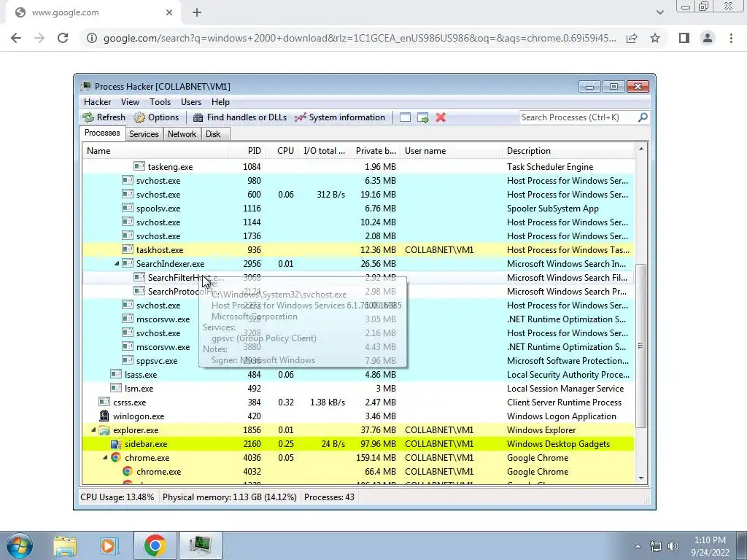Open the Users menu
This screenshot has height=560, width=747.
(191, 102)
